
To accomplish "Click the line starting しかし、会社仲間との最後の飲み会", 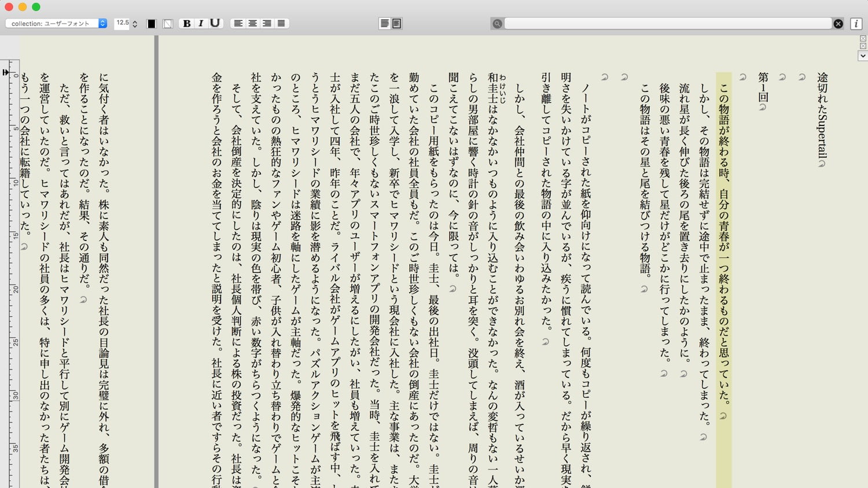I will [520, 285].
